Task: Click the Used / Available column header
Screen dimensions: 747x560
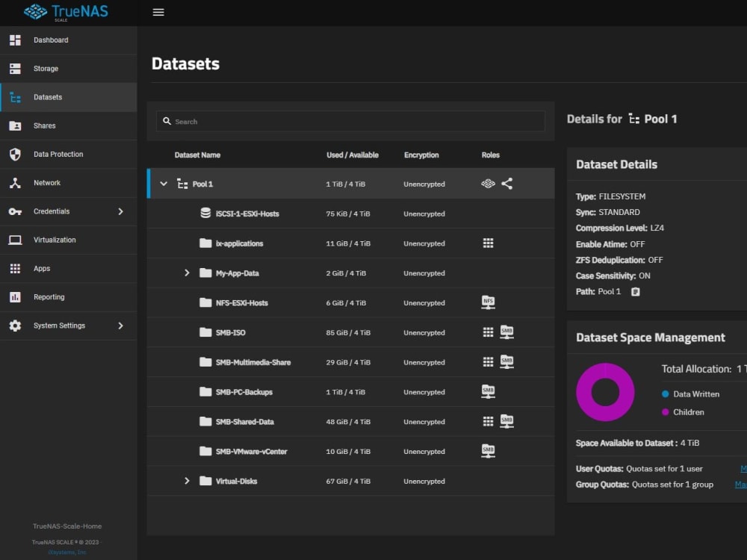Action: tap(353, 155)
